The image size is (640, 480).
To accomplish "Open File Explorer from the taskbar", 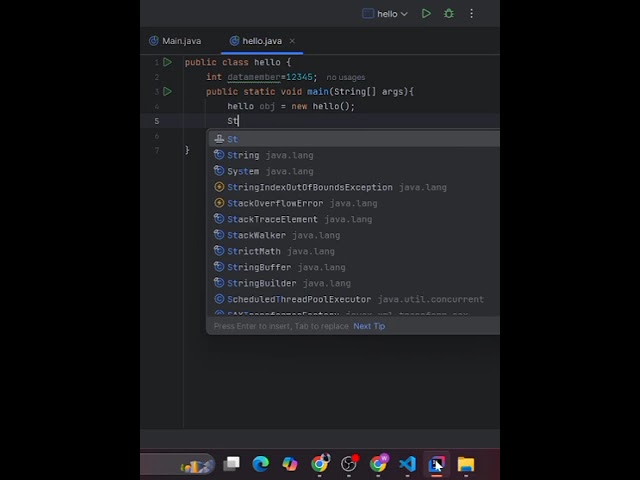I will pos(466,464).
